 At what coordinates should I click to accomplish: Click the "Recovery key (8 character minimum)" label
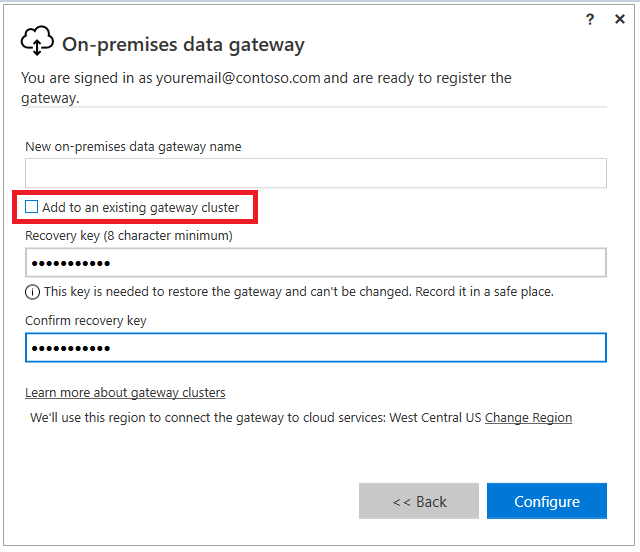[x=129, y=235]
